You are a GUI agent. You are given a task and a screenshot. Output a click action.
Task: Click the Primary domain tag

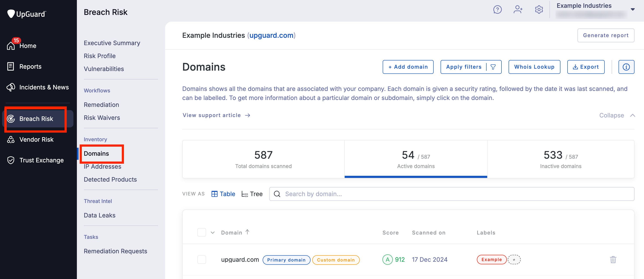[286, 260]
